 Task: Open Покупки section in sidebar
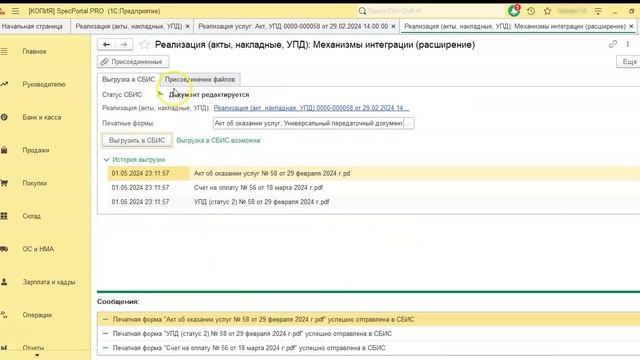click(x=35, y=183)
